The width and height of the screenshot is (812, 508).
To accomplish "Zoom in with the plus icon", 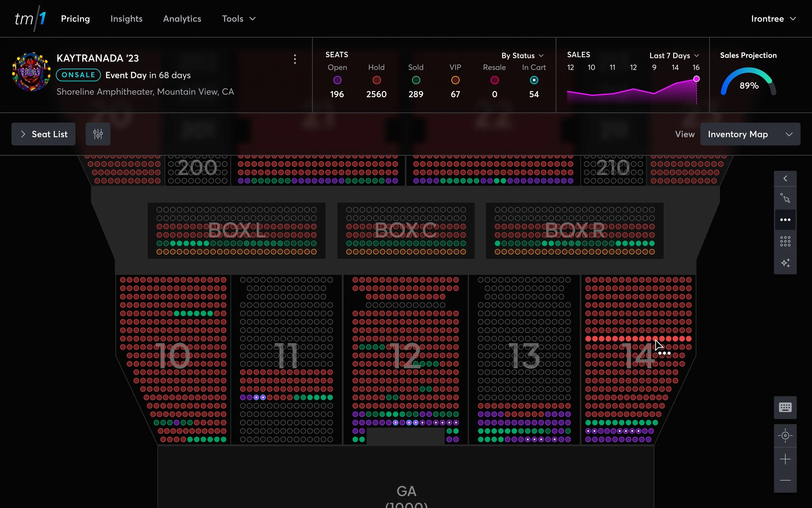I will pyautogui.click(x=785, y=459).
